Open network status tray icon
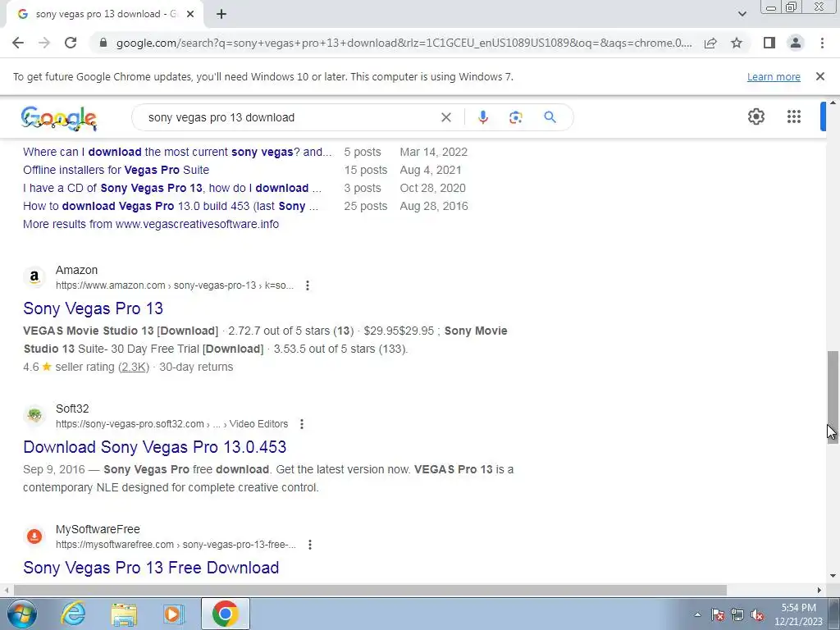Image resolution: width=840 pixels, height=630 pixels. point(737,615)
